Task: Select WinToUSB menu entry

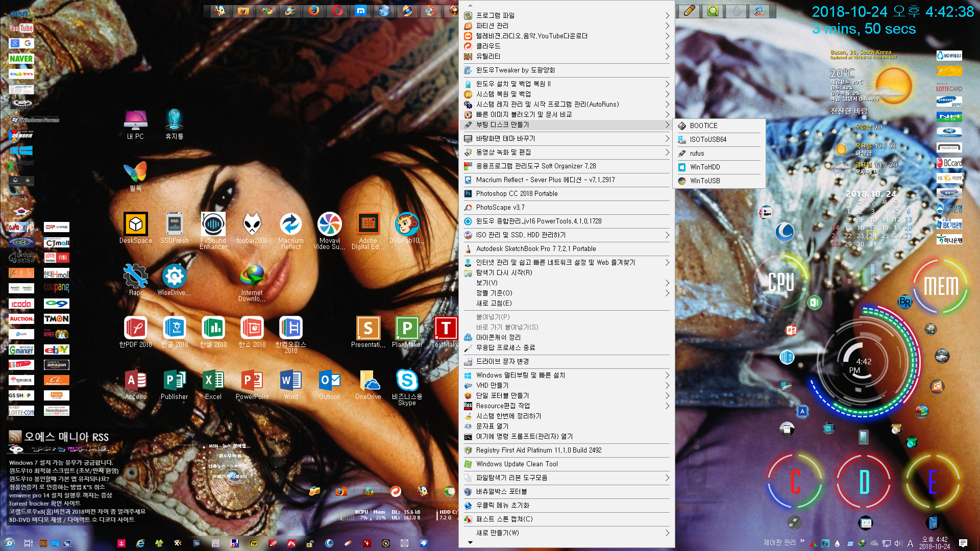Action: [x=719, y=181]
